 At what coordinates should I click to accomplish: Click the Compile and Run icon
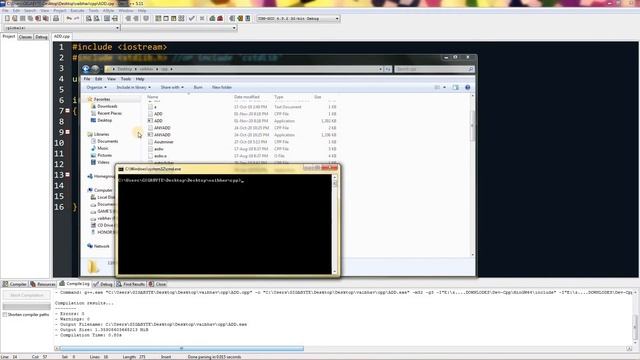(173, 18)
